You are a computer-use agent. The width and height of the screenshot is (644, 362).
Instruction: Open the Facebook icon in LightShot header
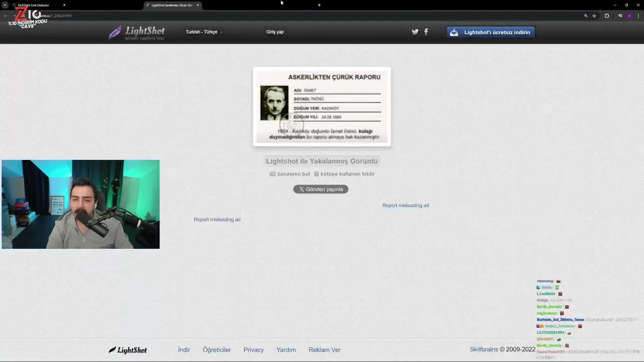[x=426, y=32]
